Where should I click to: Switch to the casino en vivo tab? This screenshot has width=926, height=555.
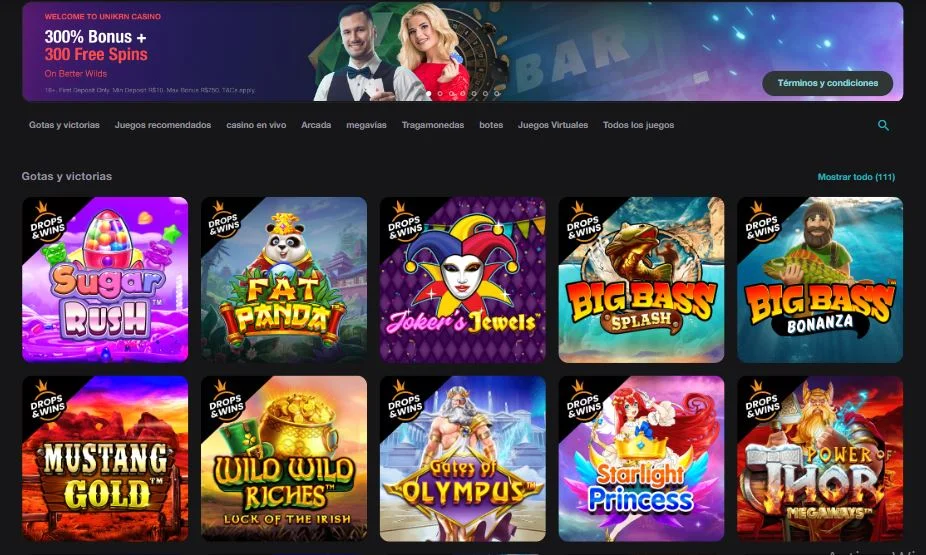[256, 125]
